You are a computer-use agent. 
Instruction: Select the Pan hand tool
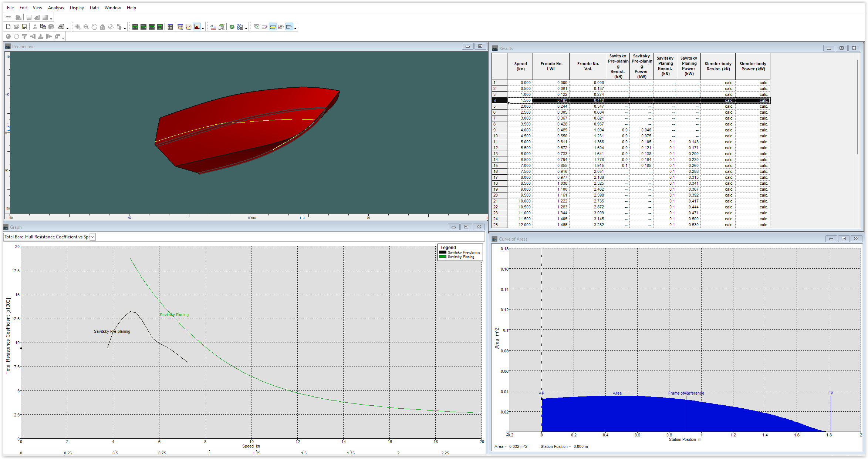pyautogui.click(x=94, y=27)
